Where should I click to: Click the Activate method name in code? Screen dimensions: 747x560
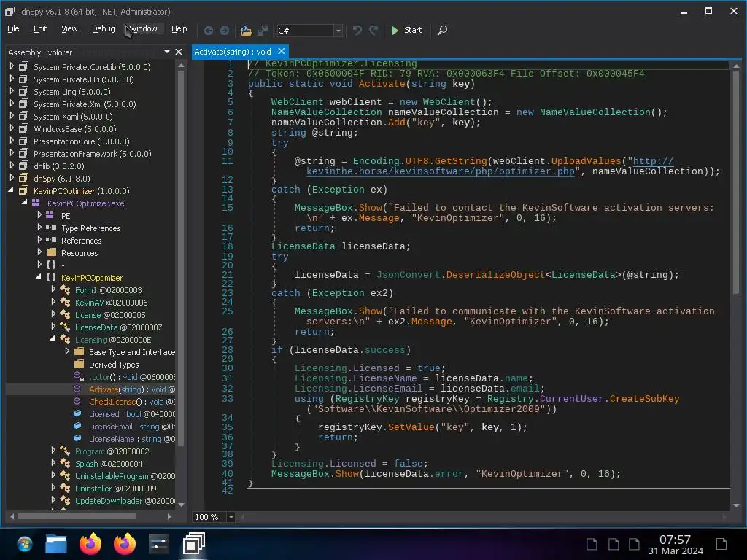(x=382, y=84)
